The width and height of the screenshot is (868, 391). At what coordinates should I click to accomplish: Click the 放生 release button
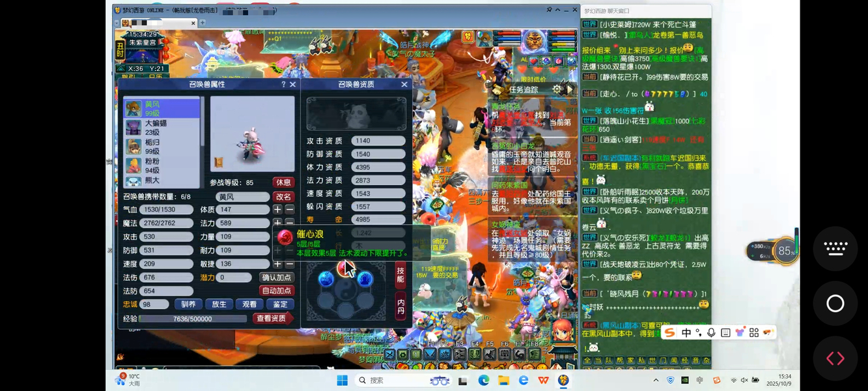[x=219, y=304]
